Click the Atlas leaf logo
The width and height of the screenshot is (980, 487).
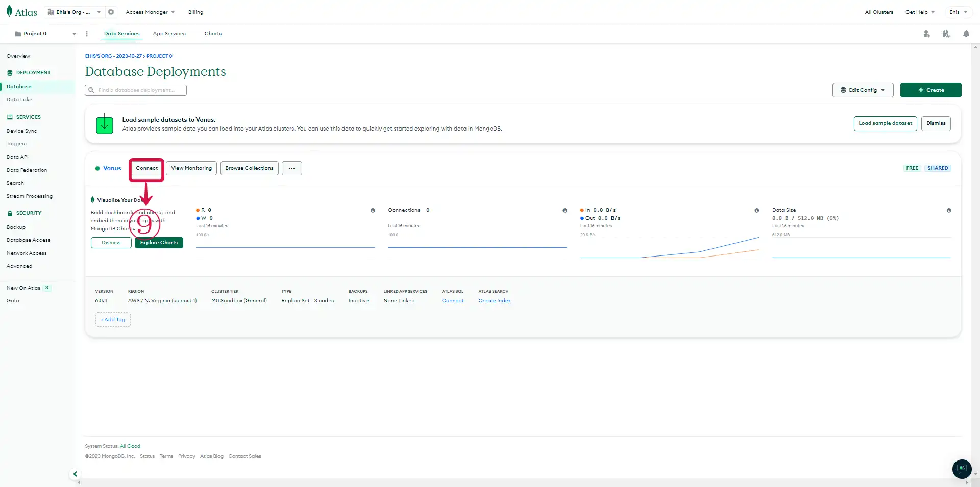9,11
